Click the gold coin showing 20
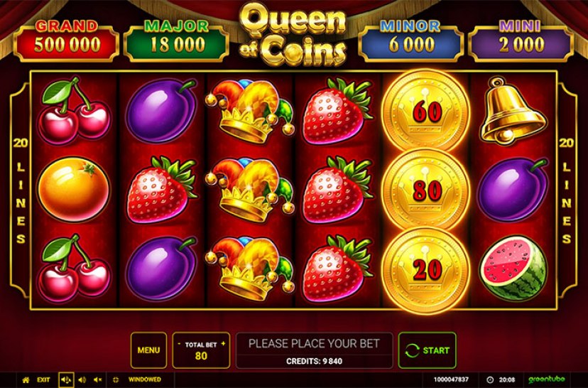 tap(426, 269)
